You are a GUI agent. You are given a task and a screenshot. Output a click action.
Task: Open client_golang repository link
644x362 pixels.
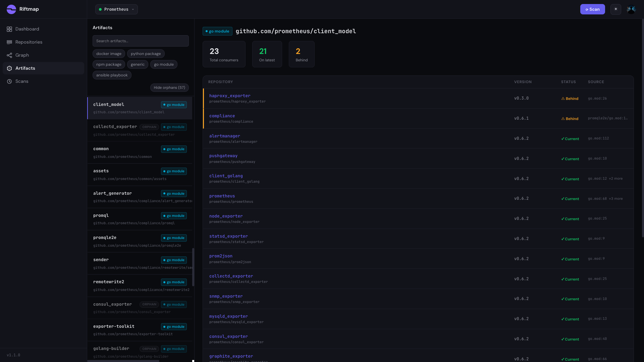226,176
